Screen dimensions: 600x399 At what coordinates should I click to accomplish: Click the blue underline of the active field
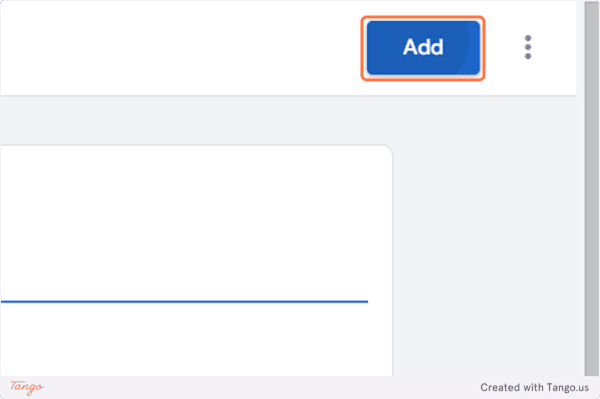(184, 302)
